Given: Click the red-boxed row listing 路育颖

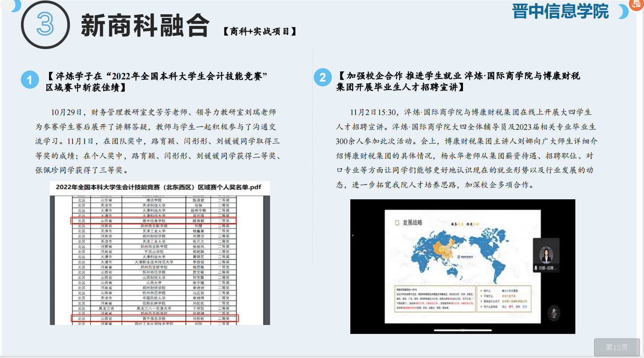Looking at the screenshot, I should coord(154,221).
